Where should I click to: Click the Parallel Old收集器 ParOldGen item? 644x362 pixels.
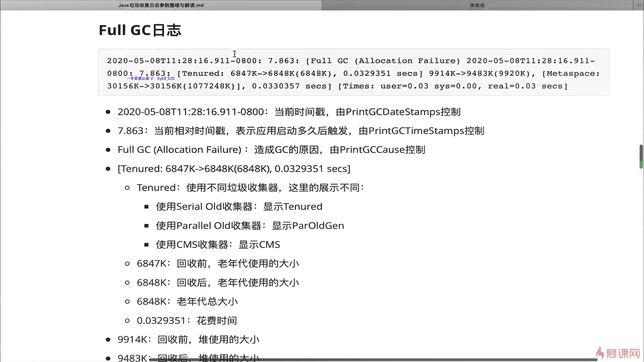point(250,226)
